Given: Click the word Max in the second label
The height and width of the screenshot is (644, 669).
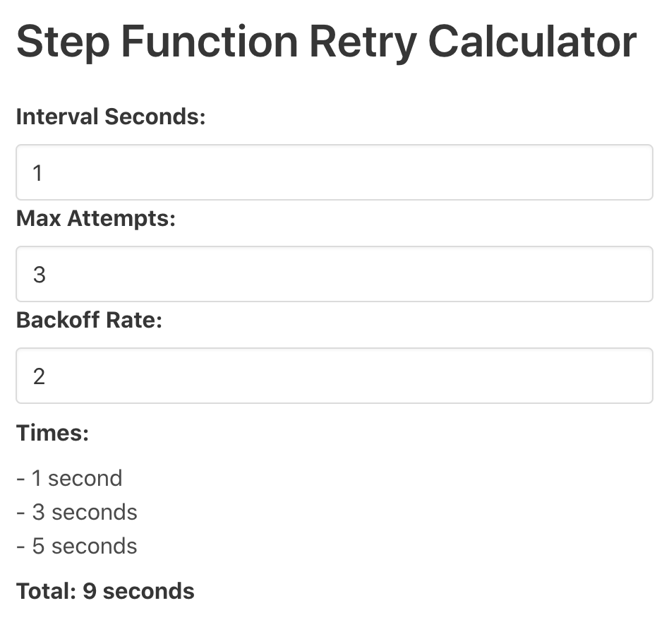Looking at the screenshot, I should pos(38,218).
